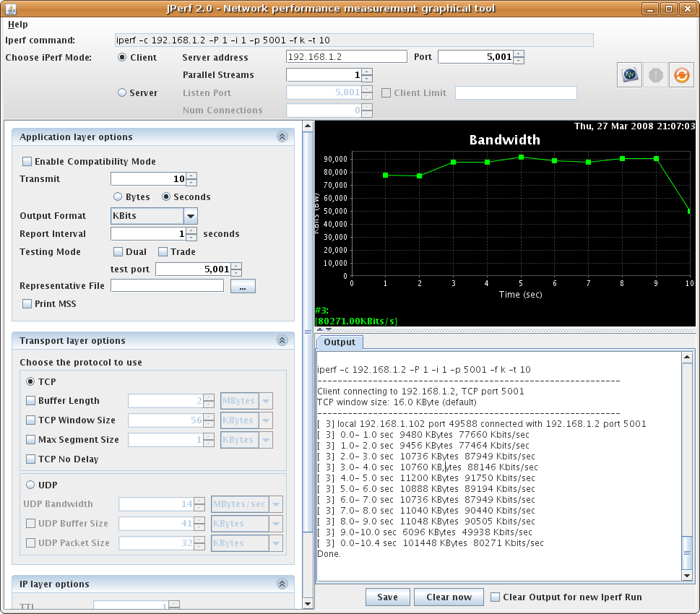This screenshot has height=614, width=700.
Task: Tick the Print MSS checkbox
Action: click(27, 303)
